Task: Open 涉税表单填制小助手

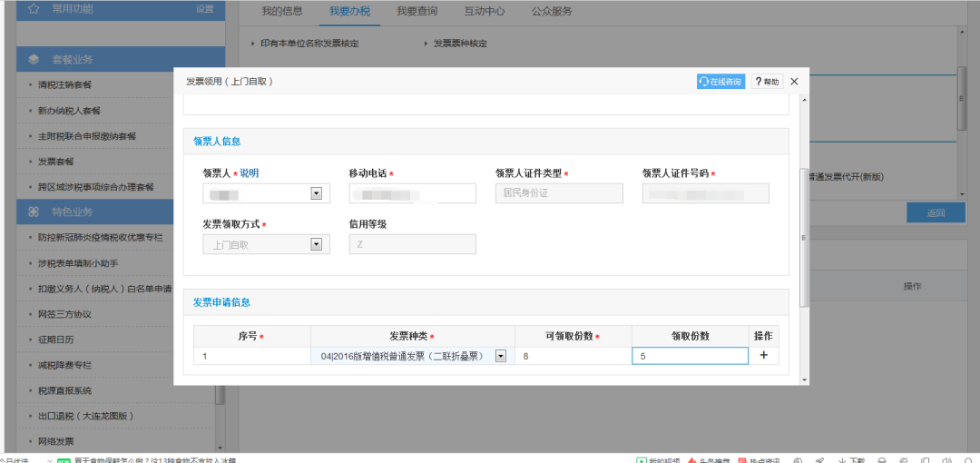Action: pyautogui.click(x=78, y=263)
